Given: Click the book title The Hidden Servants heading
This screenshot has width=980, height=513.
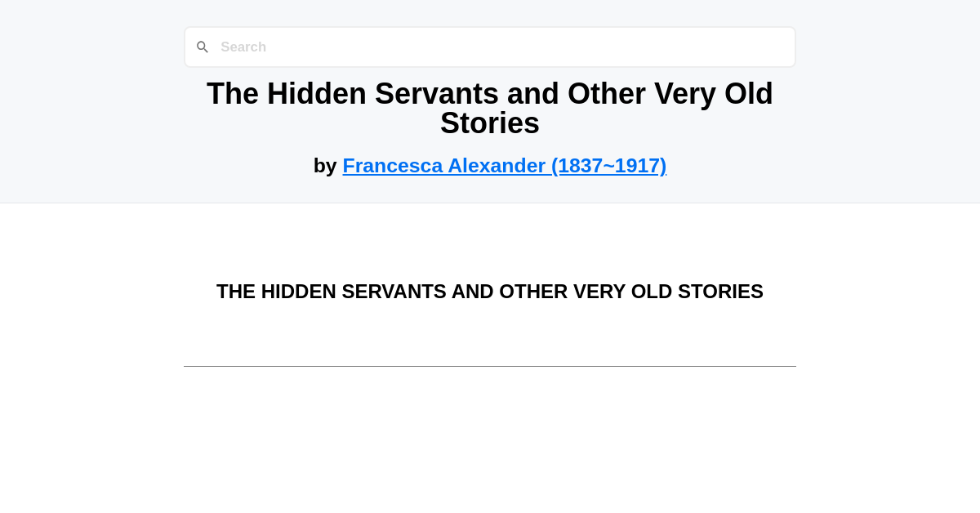Looking at the screenshot, I should (x=489, y=108).
